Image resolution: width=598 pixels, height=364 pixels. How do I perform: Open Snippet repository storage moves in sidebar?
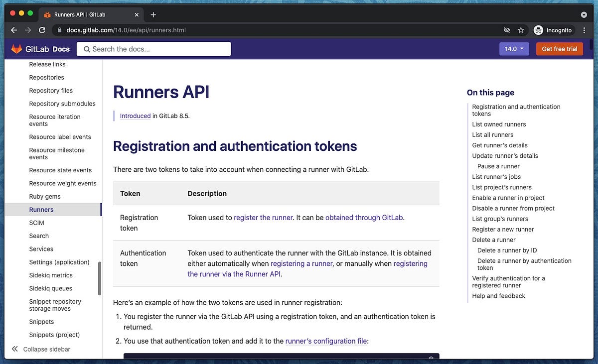coord(55,305)
